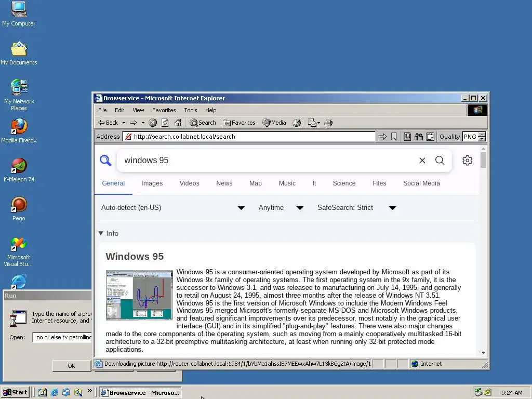Switch to the Music tab
This screenshot has width=532, height=399.
(287, 183)
